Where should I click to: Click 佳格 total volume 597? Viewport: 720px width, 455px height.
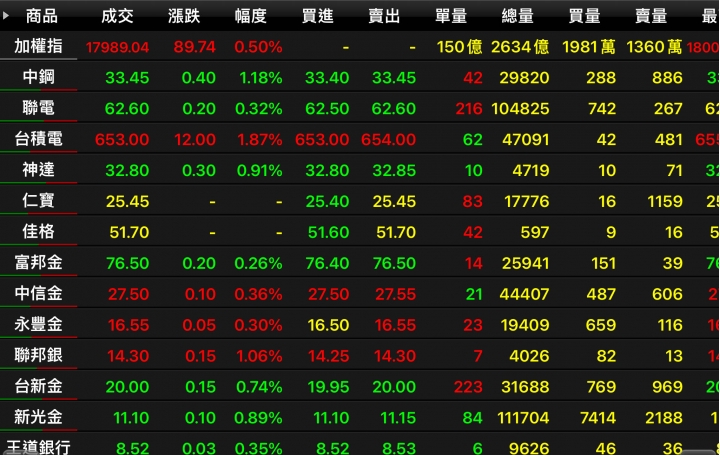coord(535,232)
